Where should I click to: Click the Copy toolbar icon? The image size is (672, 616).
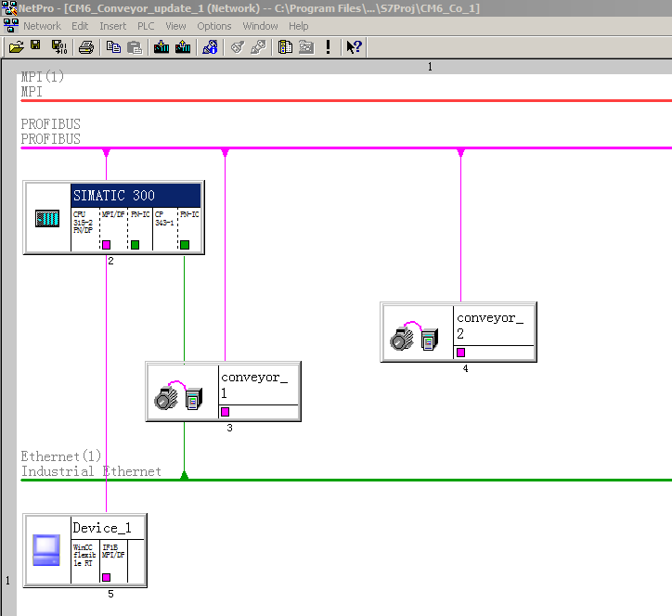[113, 46]
